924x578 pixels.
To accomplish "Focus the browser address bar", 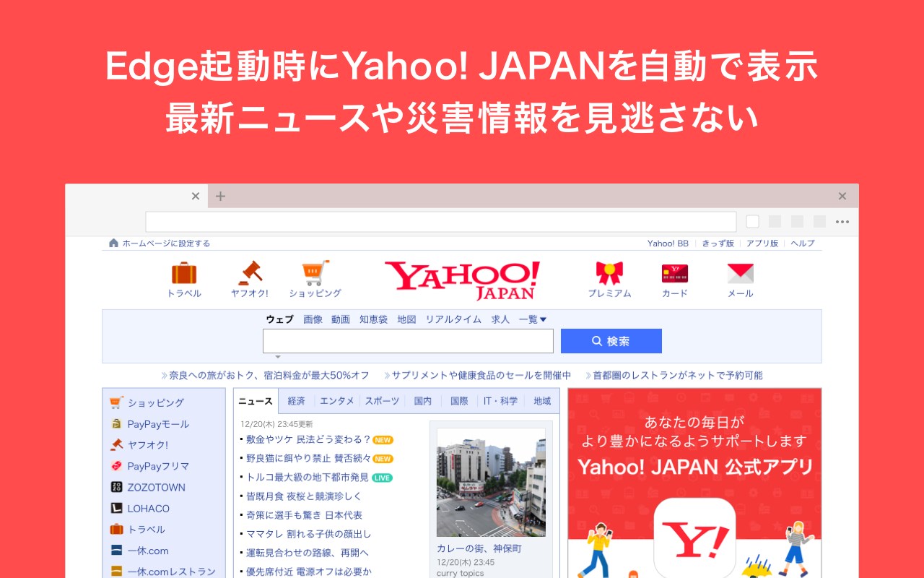I will pos(441,222).
